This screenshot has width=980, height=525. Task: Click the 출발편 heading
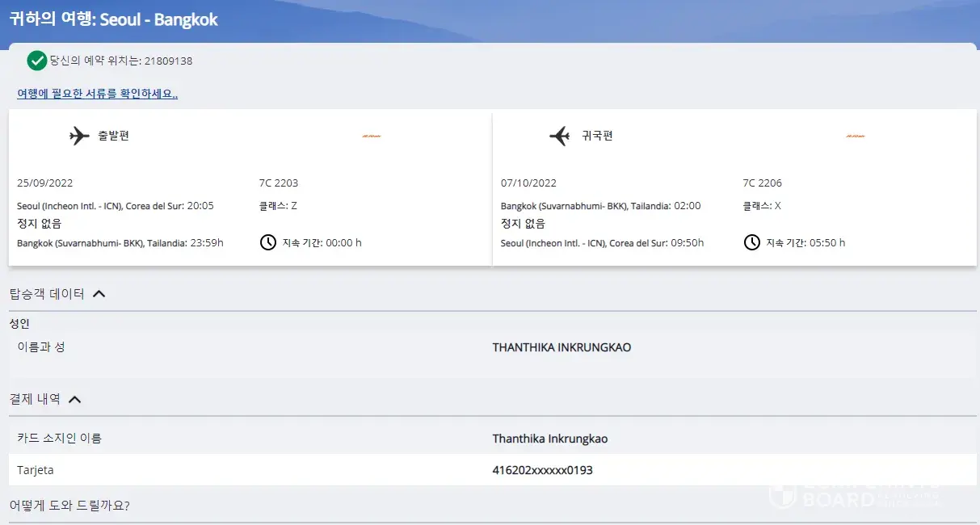[x=114, y=136]
